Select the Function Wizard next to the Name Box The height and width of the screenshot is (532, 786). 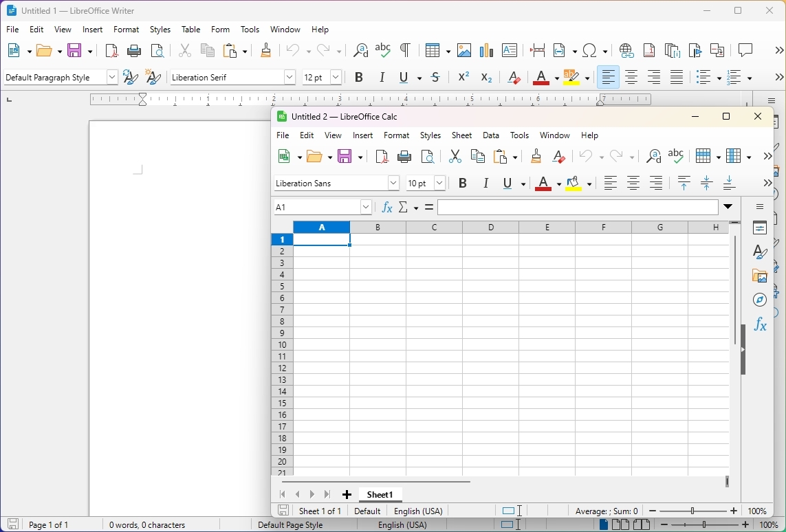pyautogui.click(x=386, y=207)
